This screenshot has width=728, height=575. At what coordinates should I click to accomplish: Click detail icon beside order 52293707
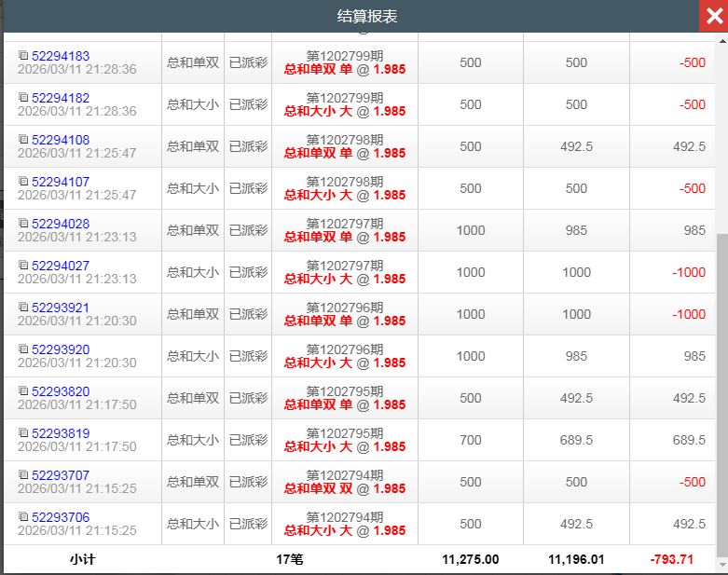pos(23,474)
